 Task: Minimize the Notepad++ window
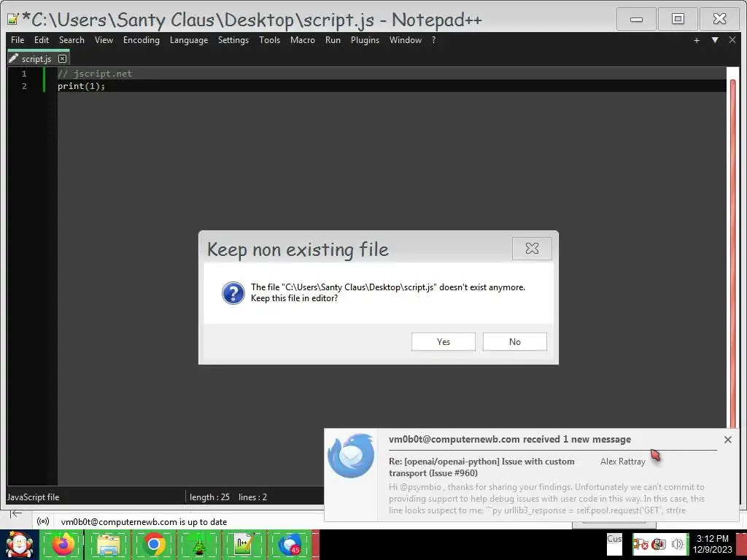pos(636,20)
